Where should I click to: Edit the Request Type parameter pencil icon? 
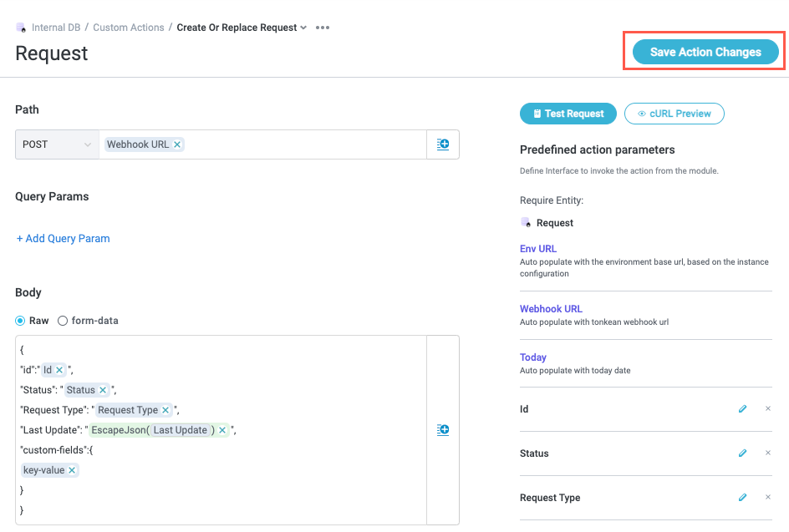pos(742,498)
